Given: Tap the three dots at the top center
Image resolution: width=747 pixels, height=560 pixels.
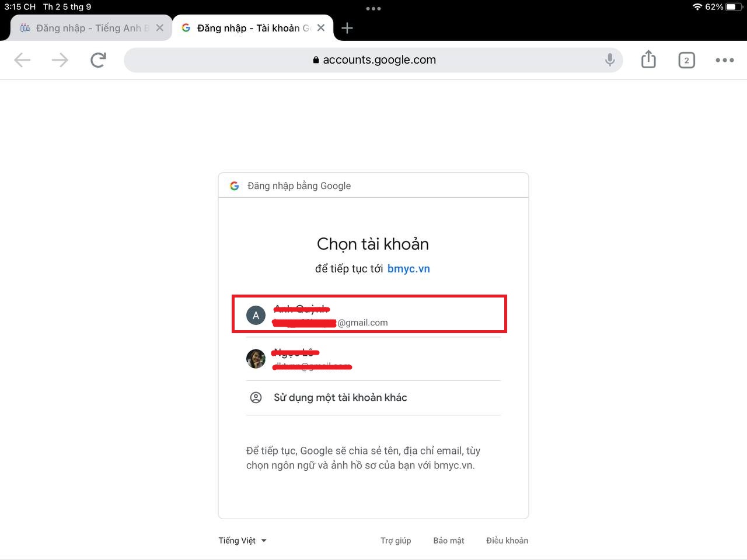Looking at the screenshot, I should 373,9.
